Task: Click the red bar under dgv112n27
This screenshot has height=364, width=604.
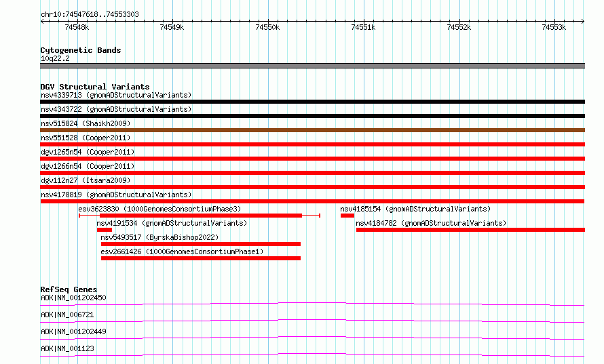Action: coord(312,187)
